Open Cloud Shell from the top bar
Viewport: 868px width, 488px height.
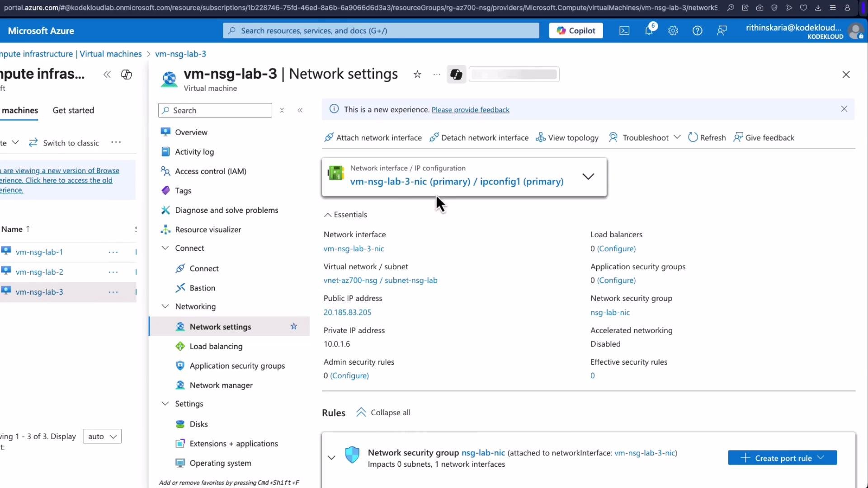[x=624, y=31]
